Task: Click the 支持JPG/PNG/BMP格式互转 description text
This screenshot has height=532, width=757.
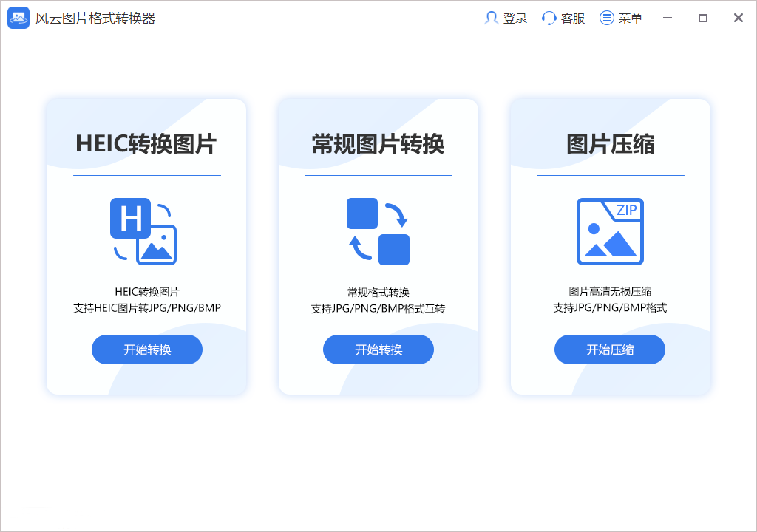Action: [378, 308]
